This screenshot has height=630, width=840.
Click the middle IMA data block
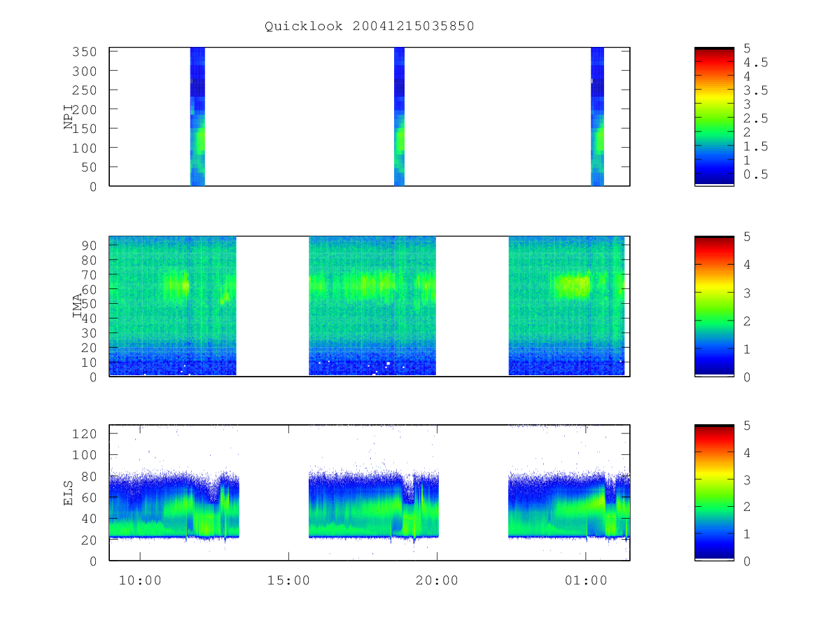click(x=372, y=306)
